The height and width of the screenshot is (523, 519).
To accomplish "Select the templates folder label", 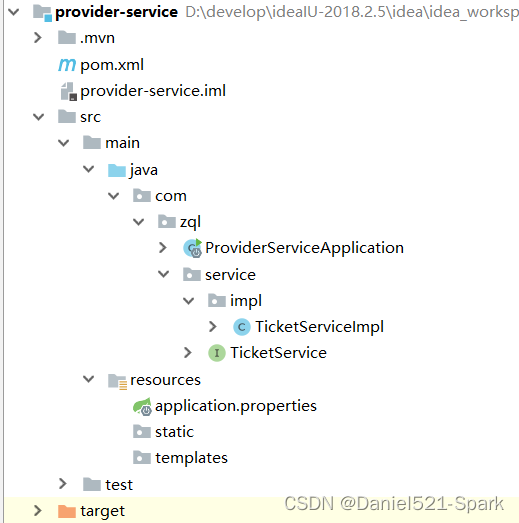I will point(191,458).
